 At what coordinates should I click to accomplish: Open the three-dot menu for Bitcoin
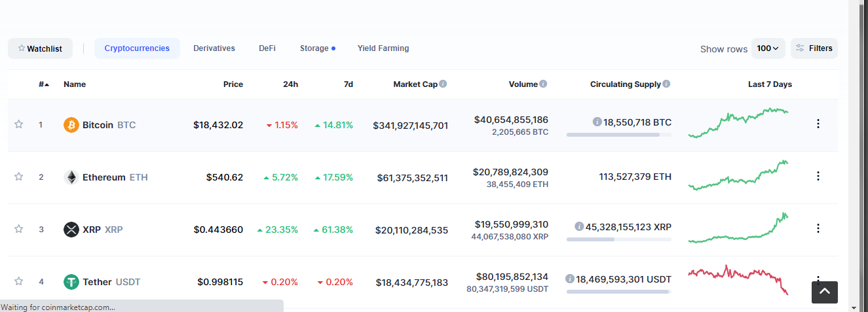point(818,124)
